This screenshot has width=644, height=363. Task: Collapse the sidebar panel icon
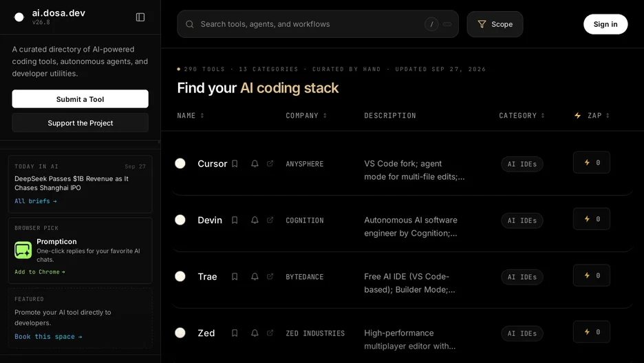[x=140, y=17]
